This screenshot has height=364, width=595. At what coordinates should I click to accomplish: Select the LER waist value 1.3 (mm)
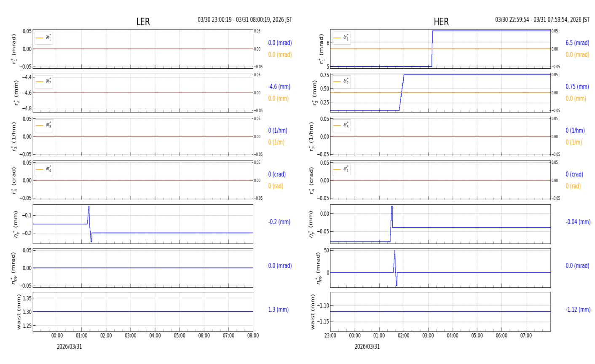click(279, 310)
